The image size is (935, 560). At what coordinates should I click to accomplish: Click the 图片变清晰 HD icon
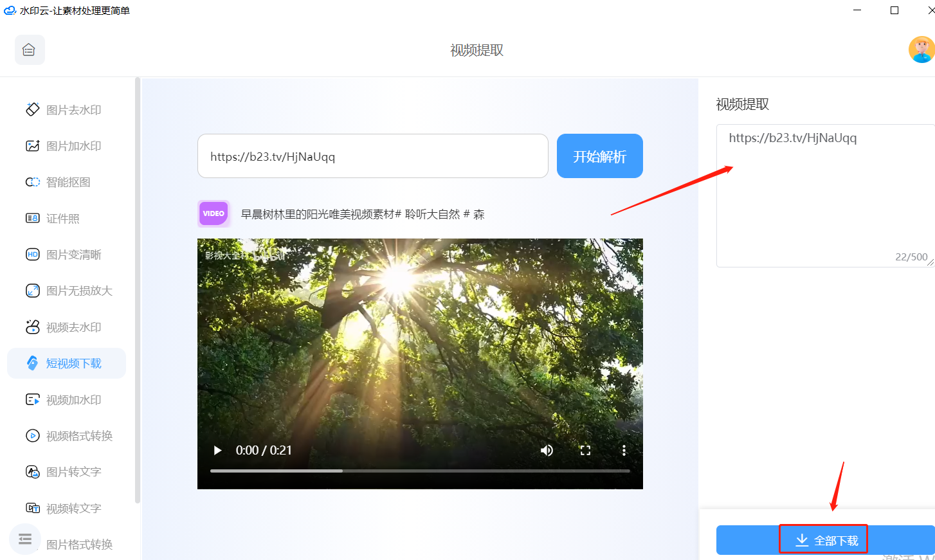(33, 254)
